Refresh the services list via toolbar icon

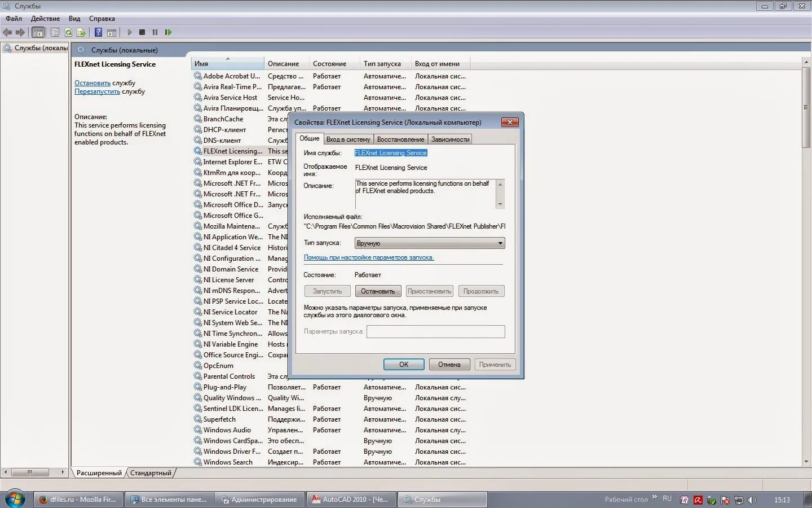(68, 32)
